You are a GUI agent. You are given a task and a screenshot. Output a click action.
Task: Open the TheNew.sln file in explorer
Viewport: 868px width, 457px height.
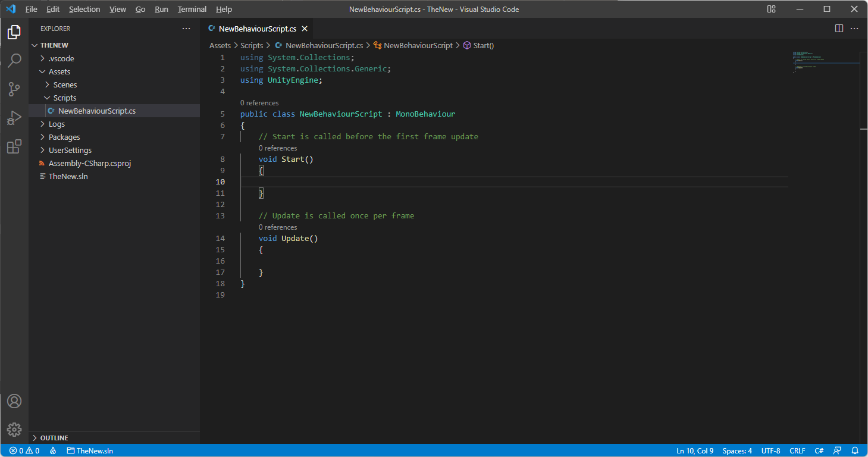click(114, 176)
